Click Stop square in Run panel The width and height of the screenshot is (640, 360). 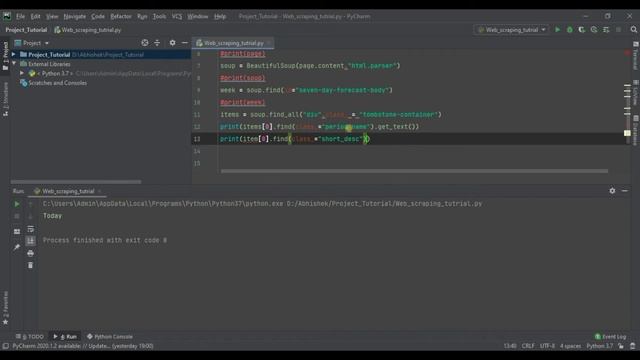pos(17,216)
